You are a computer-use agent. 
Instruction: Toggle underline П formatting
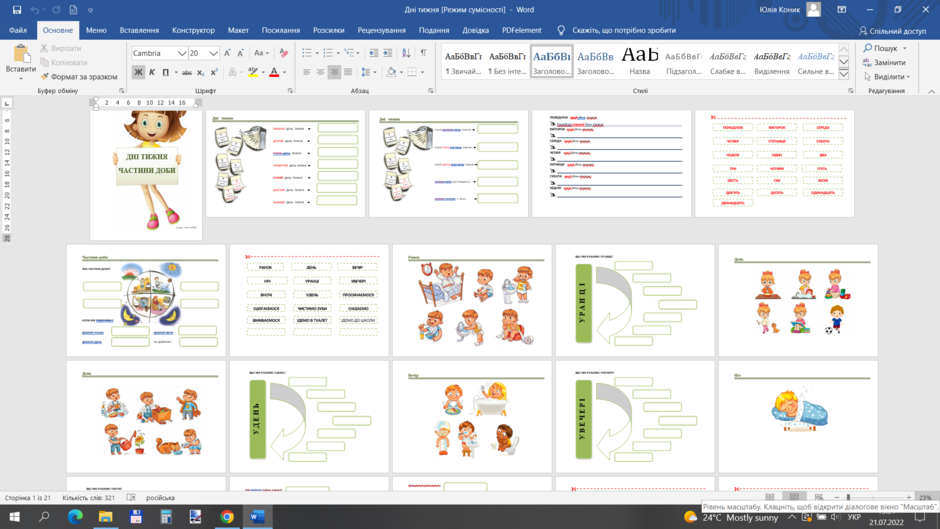pos(165,73)
